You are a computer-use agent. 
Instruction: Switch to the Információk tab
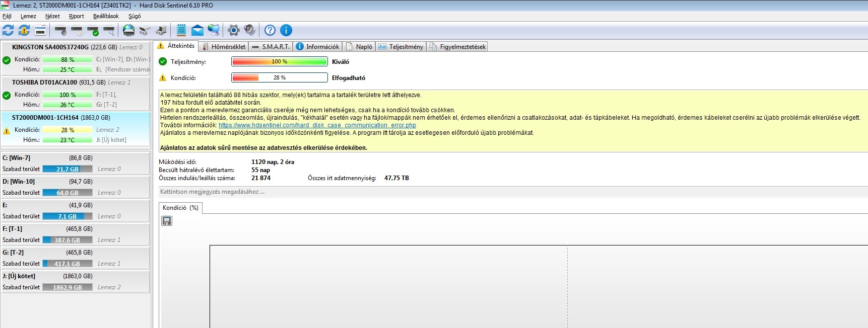318,47
